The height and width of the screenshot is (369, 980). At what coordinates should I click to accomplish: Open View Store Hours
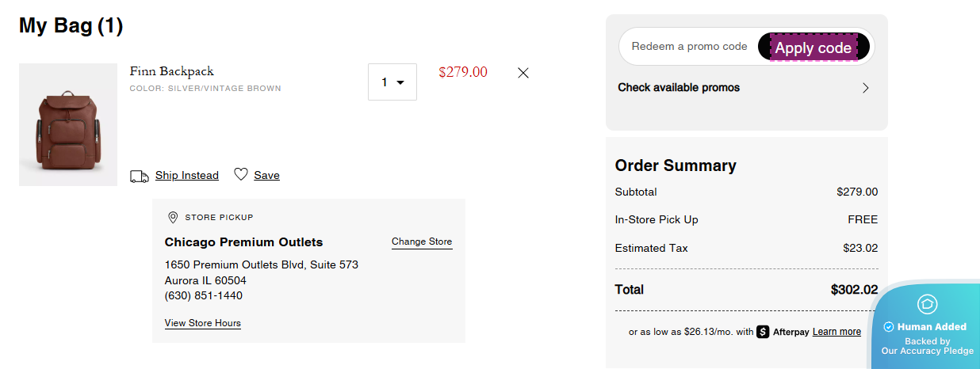point(203,323)
